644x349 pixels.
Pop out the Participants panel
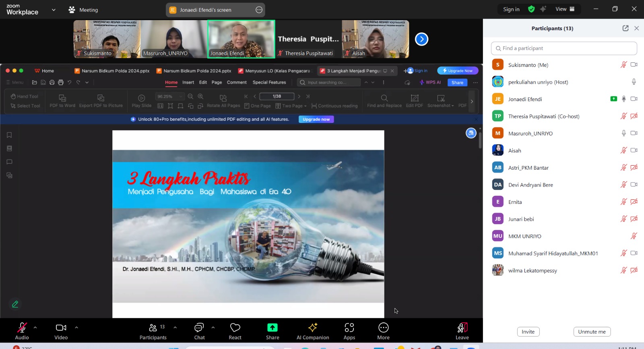625,28
